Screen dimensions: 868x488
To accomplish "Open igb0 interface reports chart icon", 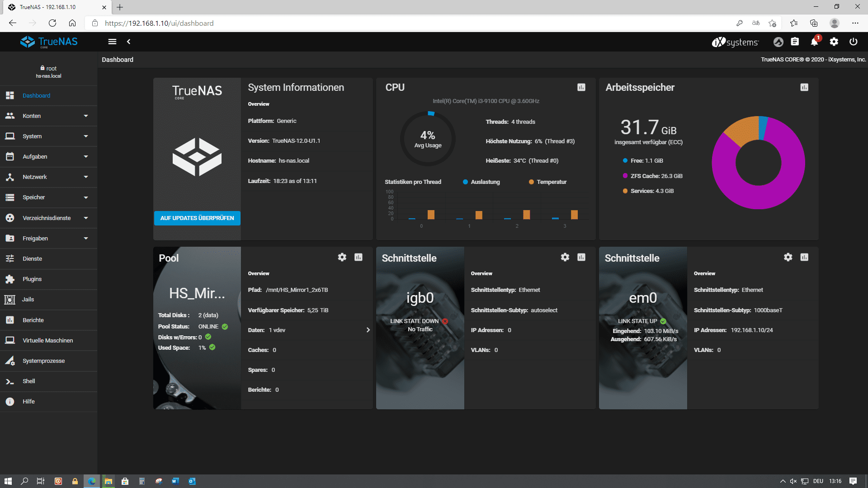I will coord(581,257).
